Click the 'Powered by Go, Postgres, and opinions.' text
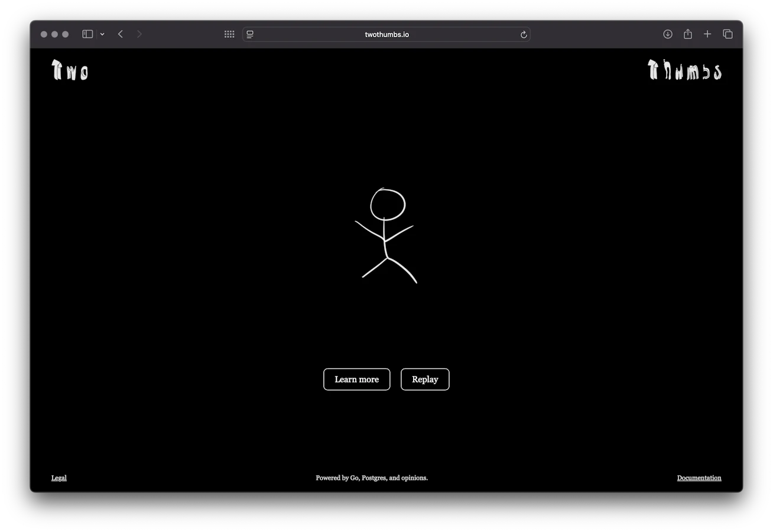773x532 pixels. click(372, 478)
